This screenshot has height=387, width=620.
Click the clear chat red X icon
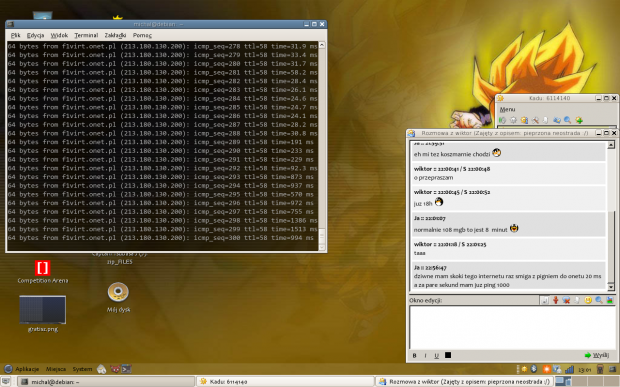coord(566,300)
